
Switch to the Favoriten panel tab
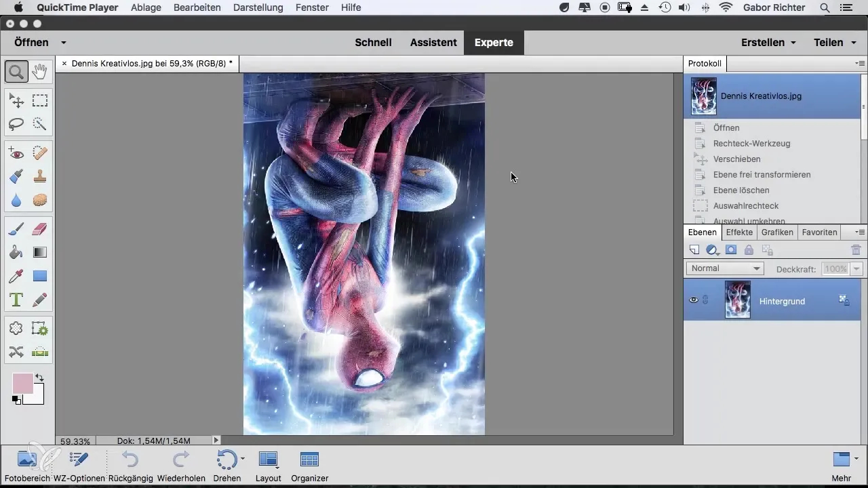(819, 232)
